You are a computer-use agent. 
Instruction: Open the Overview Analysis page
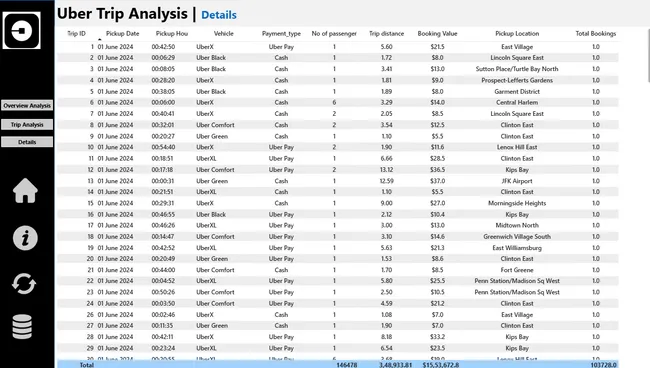27,106
